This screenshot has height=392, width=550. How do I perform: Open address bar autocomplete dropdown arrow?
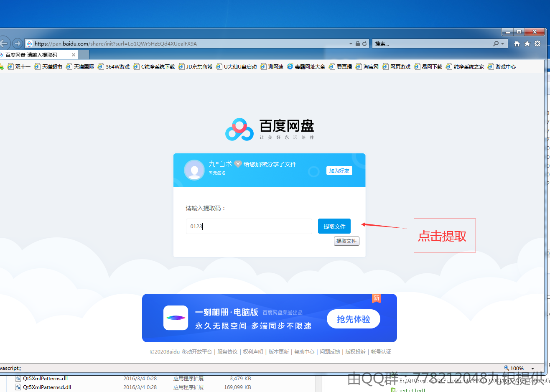point(351,43)
